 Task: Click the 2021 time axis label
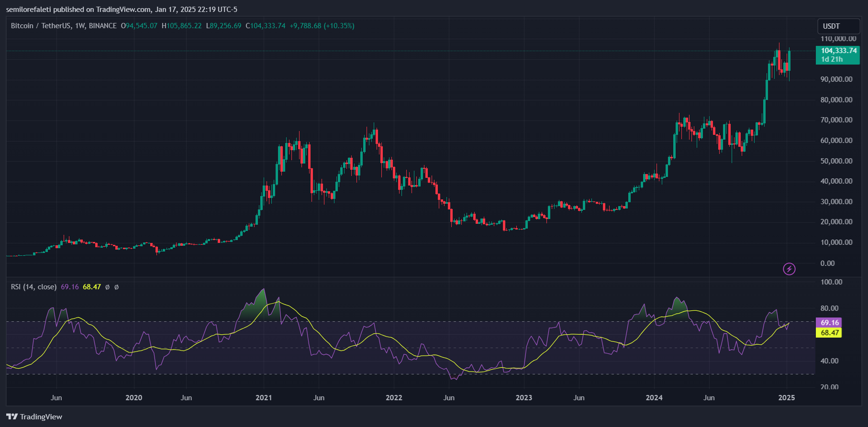pos(264,398)
